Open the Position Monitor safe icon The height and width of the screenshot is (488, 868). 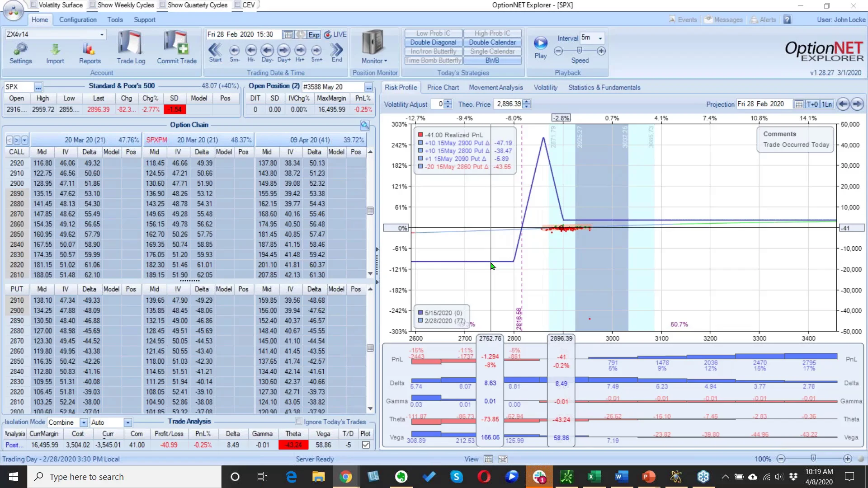(x=373, y=42)
